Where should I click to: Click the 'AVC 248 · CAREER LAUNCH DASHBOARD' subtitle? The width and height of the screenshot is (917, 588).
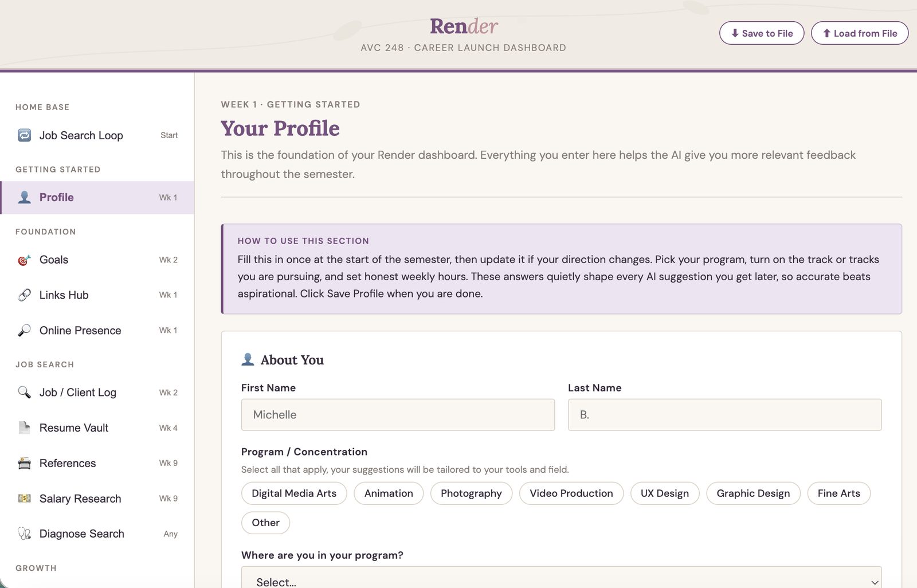click(x=463, y=48)
